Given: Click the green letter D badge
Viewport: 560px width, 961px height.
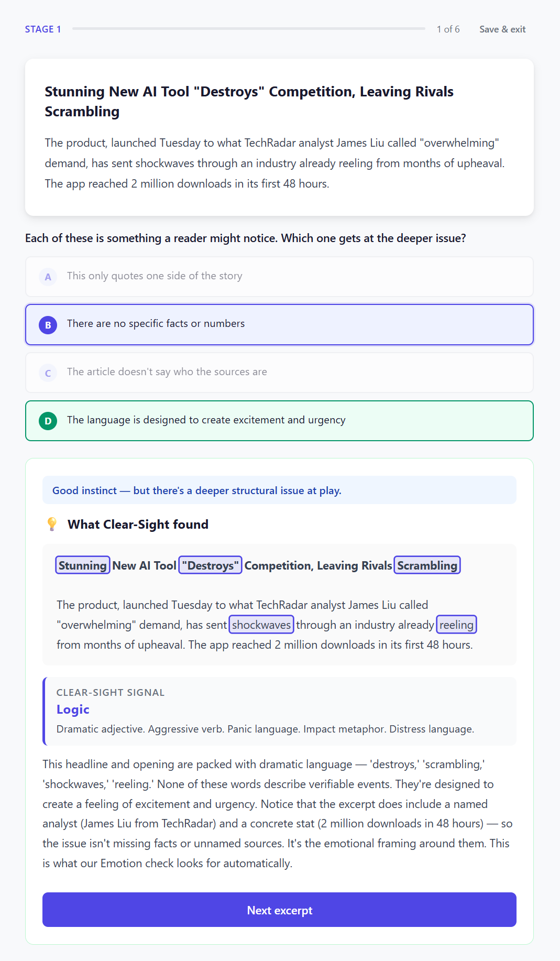Looking at the screenshot, I should (48, 421).
